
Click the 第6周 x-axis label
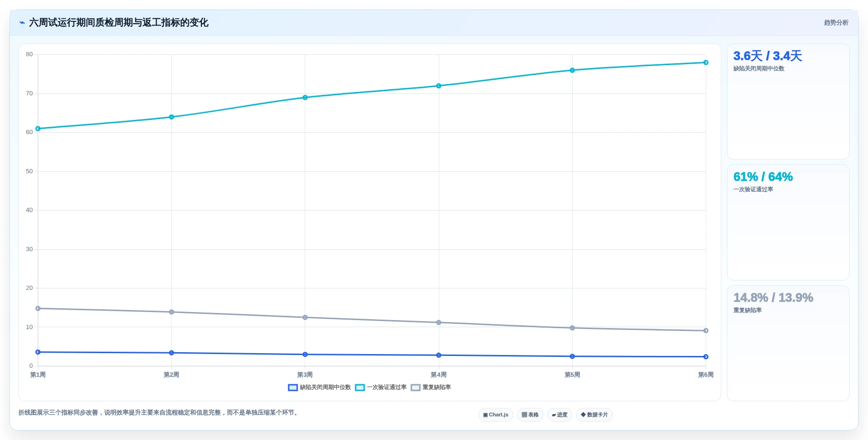click(x=706, y=374)
